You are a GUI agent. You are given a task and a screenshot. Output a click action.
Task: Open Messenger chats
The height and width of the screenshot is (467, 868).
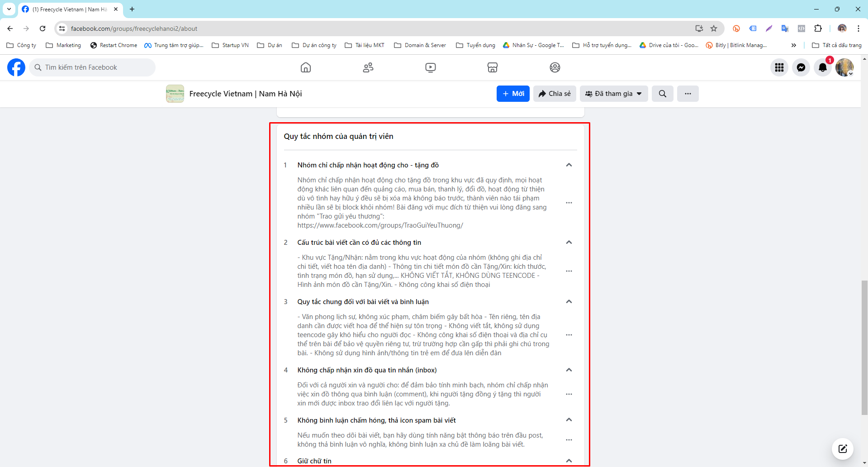801,67
